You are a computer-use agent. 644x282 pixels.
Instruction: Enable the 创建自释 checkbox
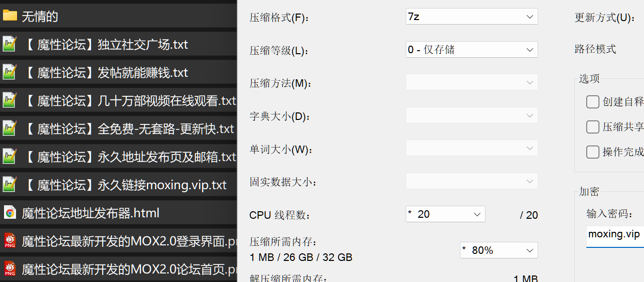(593, 102)
